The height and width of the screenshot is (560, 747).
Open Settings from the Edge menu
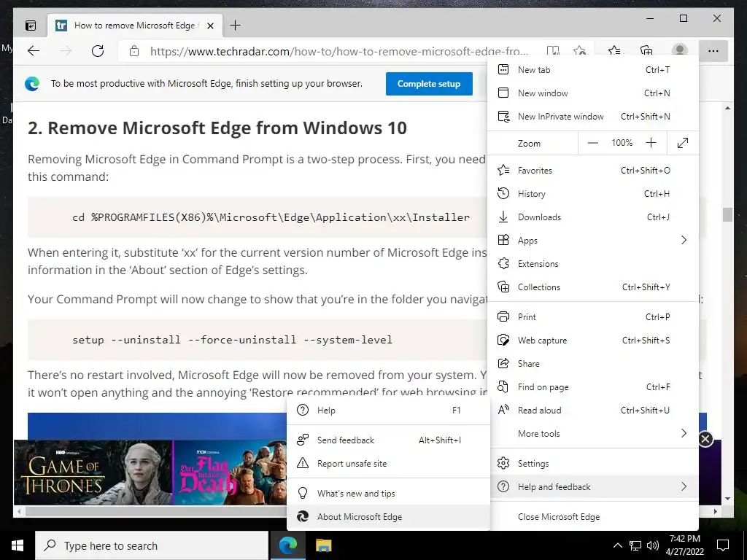tap(593, 464)
